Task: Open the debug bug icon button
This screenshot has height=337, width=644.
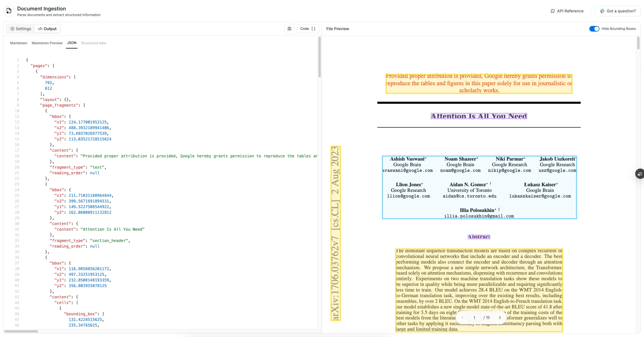Action: coord(289,29)
